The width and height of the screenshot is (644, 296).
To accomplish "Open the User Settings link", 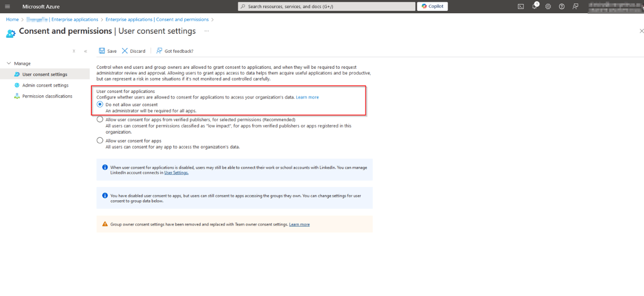I will (177, 173).
